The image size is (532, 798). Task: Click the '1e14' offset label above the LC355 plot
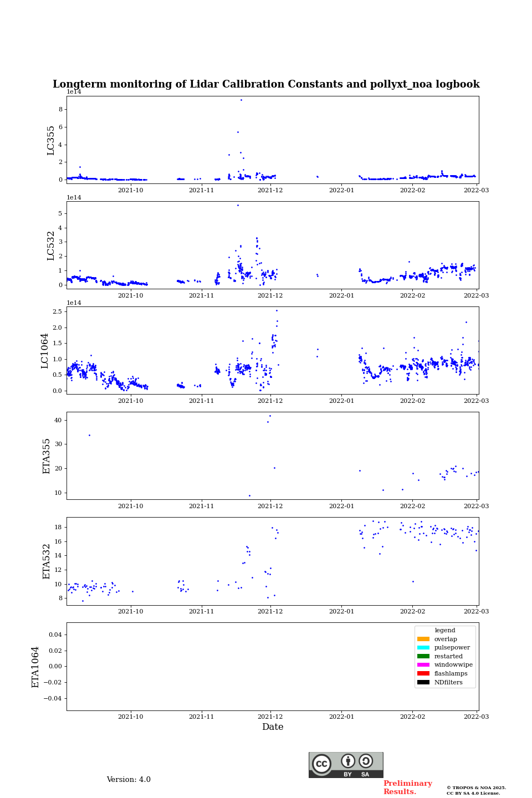click(x=74, y=92)
